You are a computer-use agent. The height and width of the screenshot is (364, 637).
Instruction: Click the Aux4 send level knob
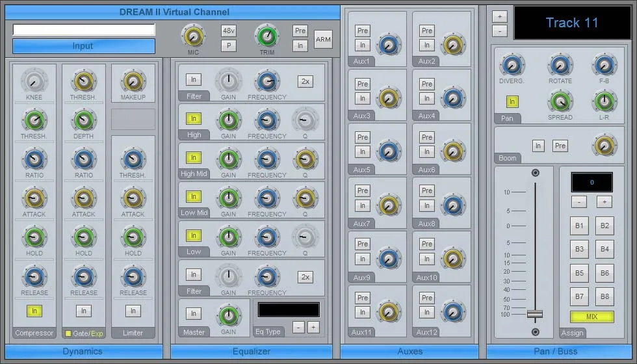point(453,98)
